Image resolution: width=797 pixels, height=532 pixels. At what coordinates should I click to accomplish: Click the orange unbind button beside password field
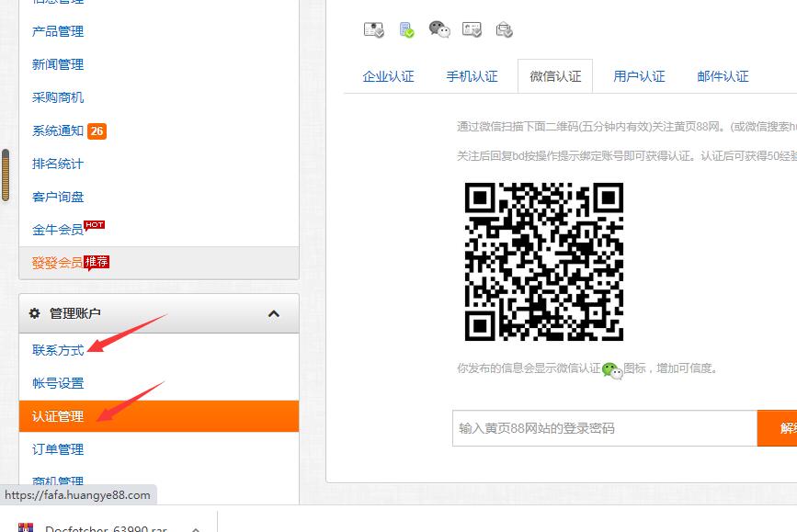(x=777, y=428)
